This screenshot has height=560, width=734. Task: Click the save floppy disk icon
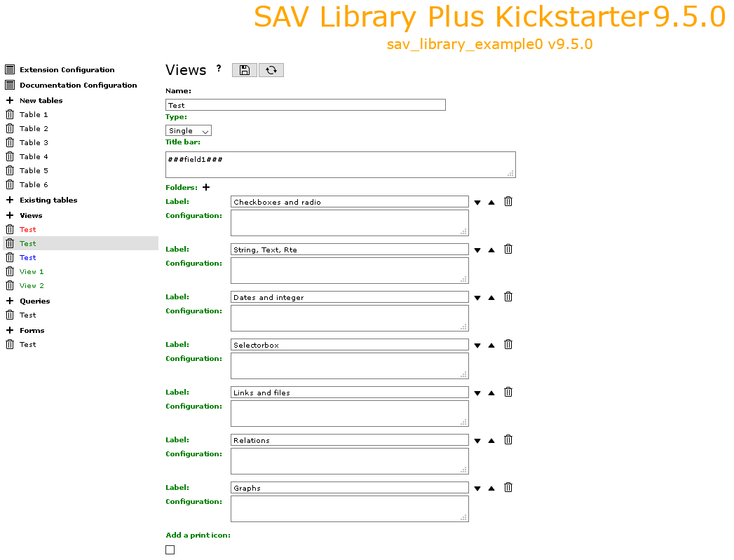point(245,70)
